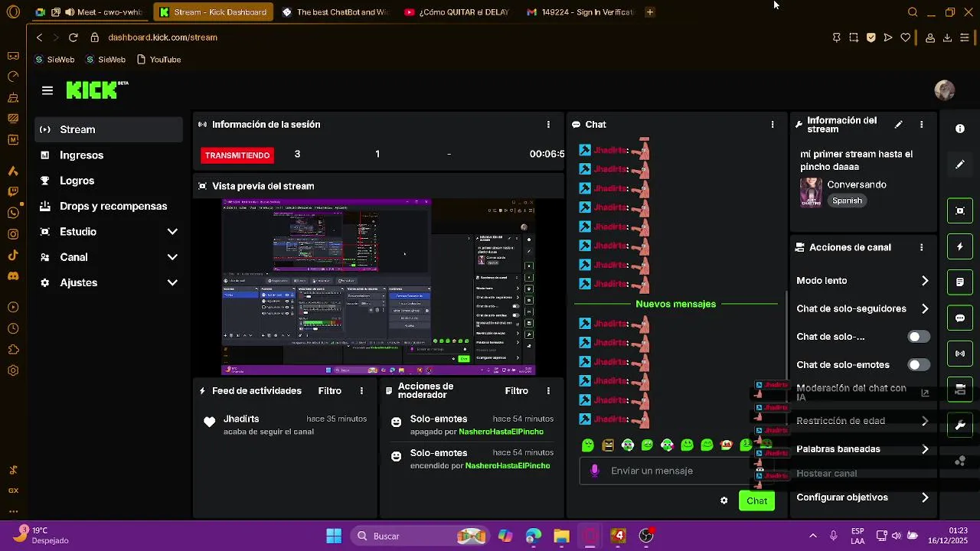Insert the first green emote
This screenshot has height=551, width=980.
point(588,445)
